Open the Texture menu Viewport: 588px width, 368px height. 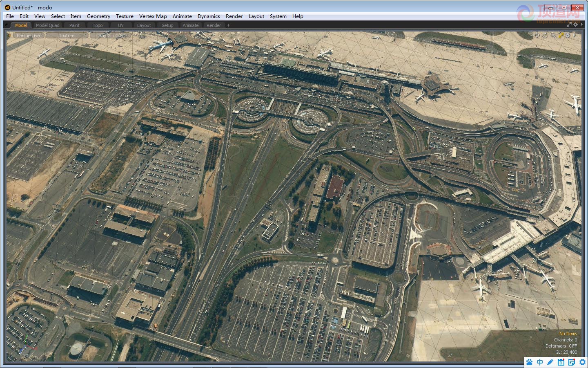pyautogui.click(x=125, y=16)
